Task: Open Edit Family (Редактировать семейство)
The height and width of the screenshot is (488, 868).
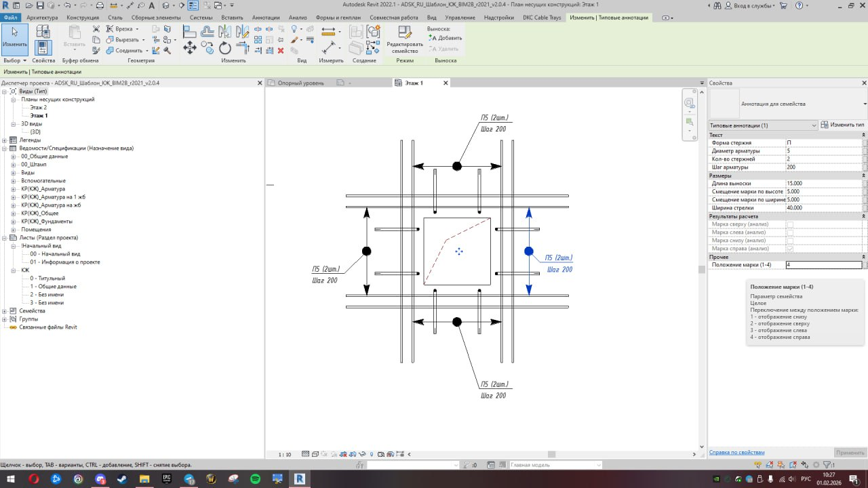Action: coord(404,39)
